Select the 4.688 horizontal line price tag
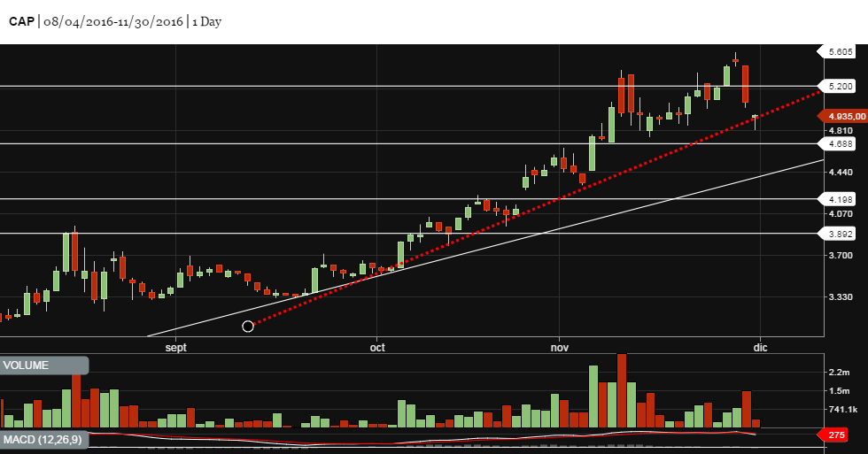This screenshot has height=454, width=868. (x=836, y=143)
